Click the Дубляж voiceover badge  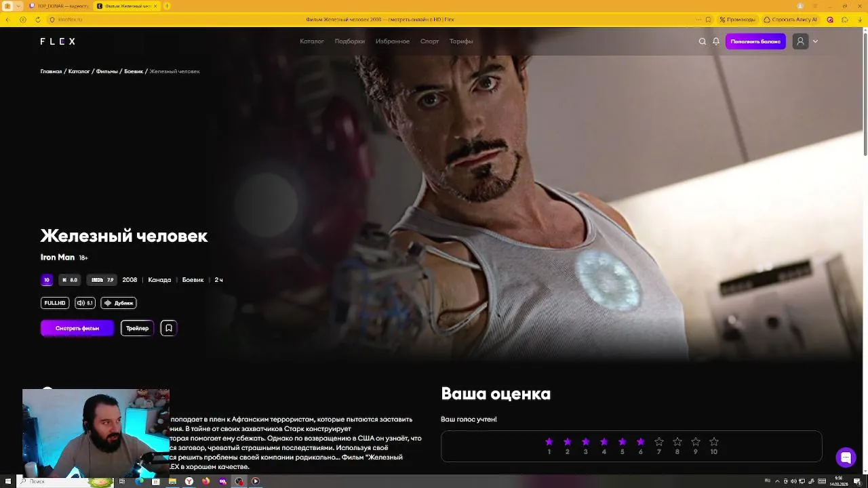tap(119, 303)
